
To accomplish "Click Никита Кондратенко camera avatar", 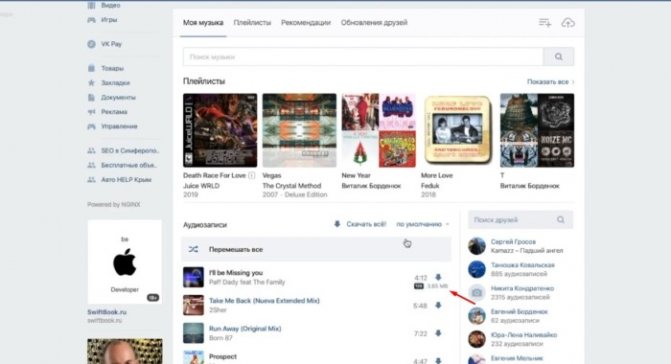I will tap(477, 293).
